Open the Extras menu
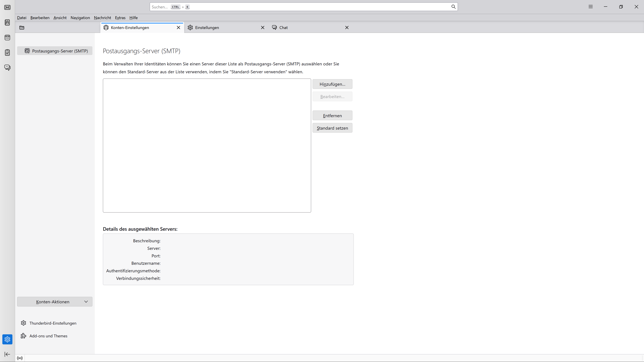 click(x=120, y=18)
